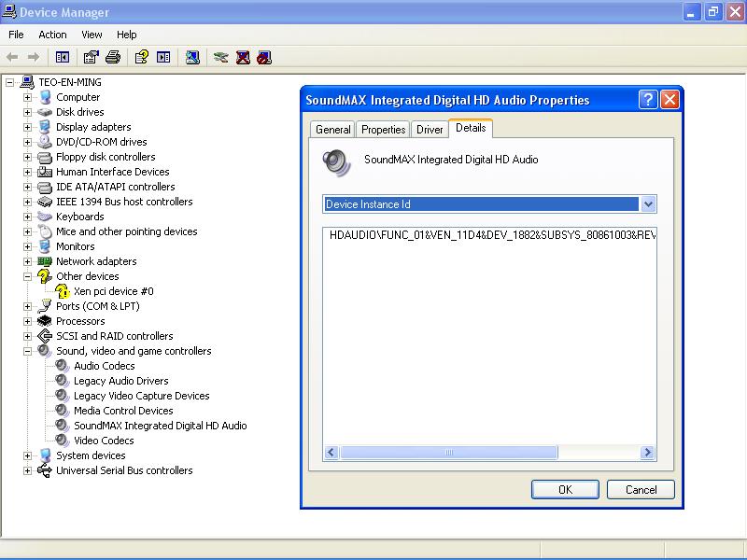Expand the Display adapters node

click(28, 127)
